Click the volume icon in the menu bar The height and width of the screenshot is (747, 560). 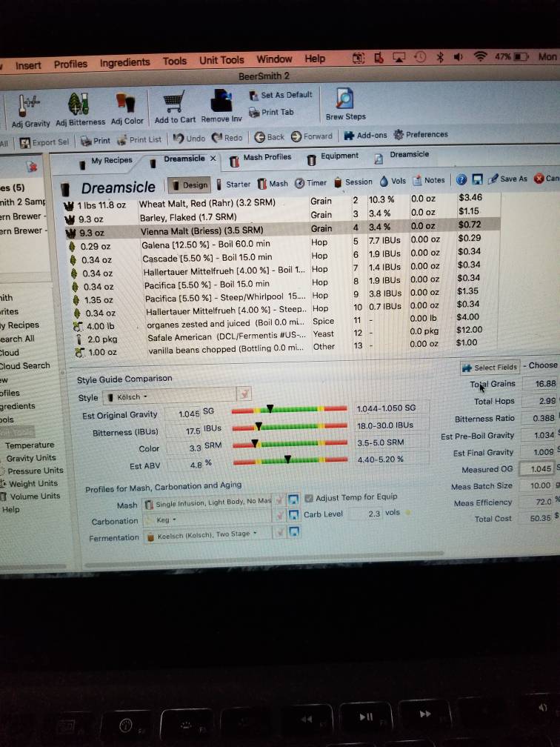[x=459, y=57]
